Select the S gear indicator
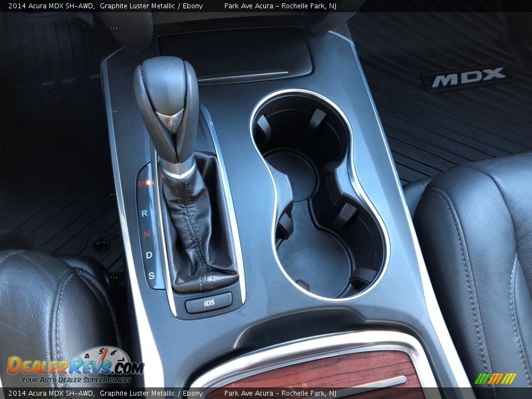 pyautogui.click(x=151, y=275)
